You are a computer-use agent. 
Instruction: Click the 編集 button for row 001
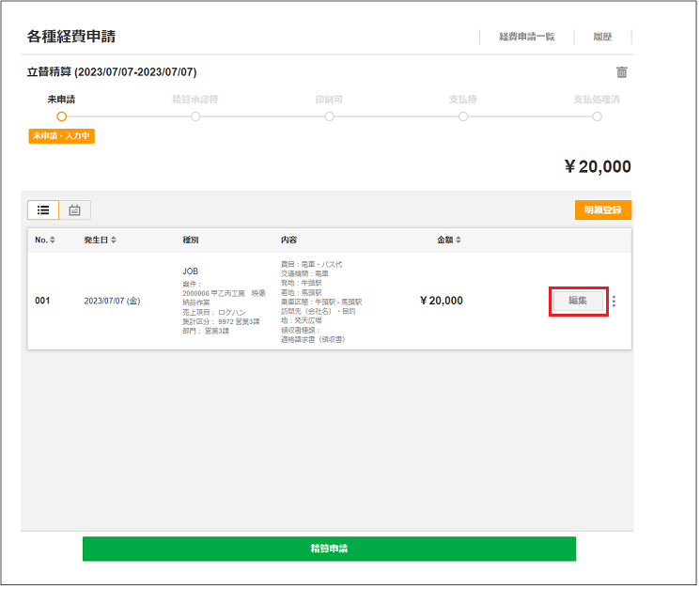tap(578, 301)
